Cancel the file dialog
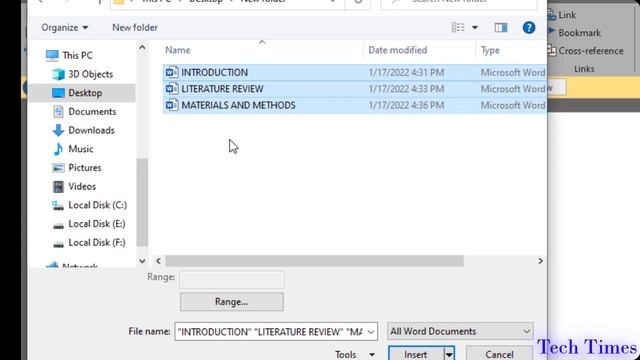The height and width of the screenshot is (360, 640). 499,354
